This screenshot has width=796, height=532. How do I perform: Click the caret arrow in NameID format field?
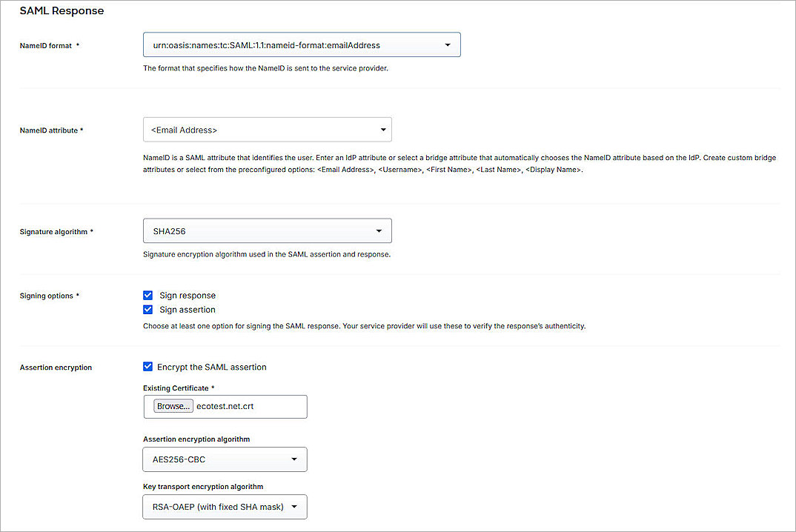[x=448, y=45]
